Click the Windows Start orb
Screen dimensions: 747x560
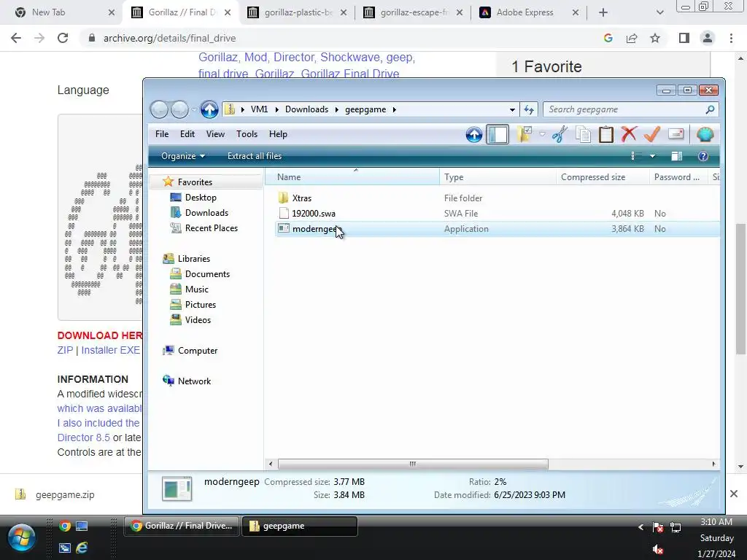(x=21, y=537)
